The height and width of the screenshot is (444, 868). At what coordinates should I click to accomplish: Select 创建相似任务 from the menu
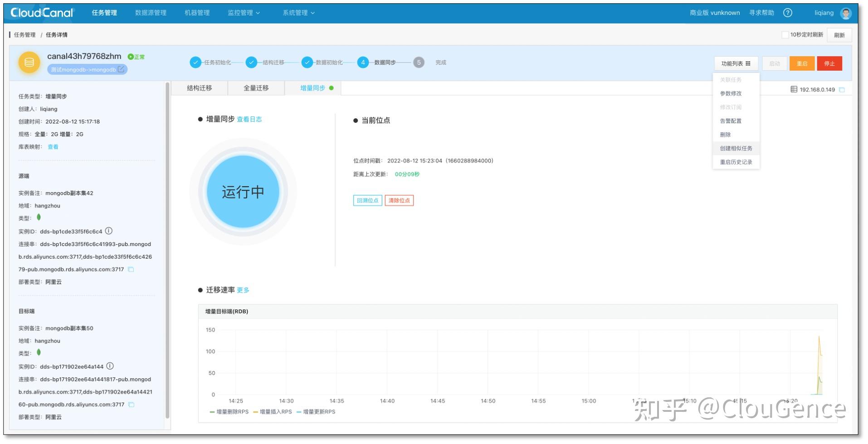(736, 148)
